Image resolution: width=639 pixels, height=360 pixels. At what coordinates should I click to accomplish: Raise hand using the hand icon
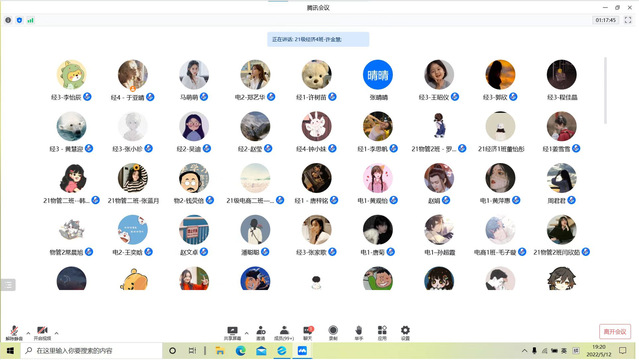(x=359, y=333)
